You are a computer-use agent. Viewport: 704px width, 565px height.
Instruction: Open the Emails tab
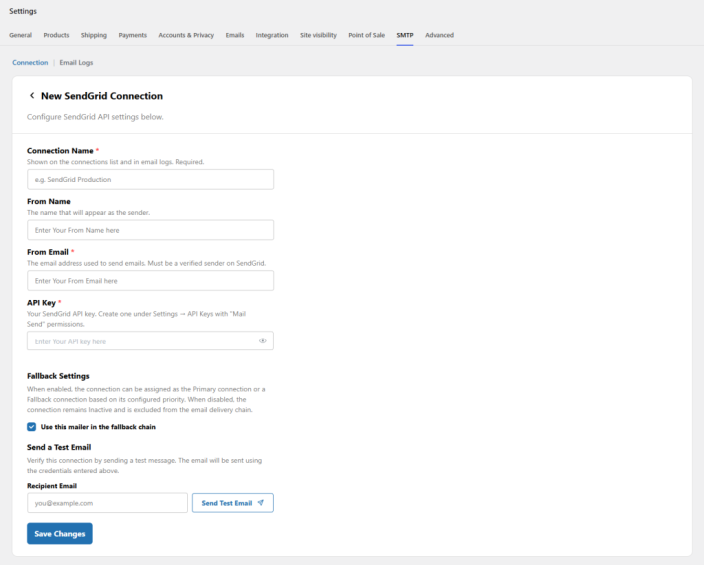(235, 35)
